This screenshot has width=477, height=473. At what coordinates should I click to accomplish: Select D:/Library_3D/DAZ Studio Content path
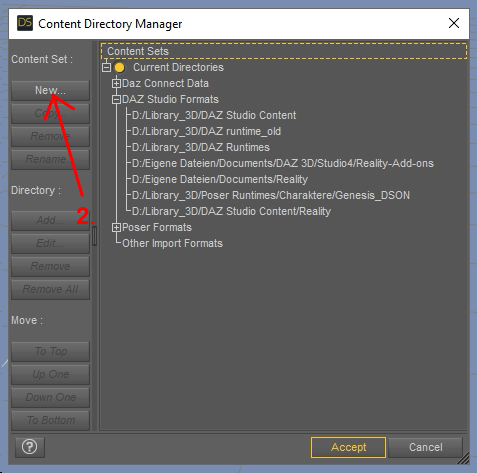coord(214,115)
